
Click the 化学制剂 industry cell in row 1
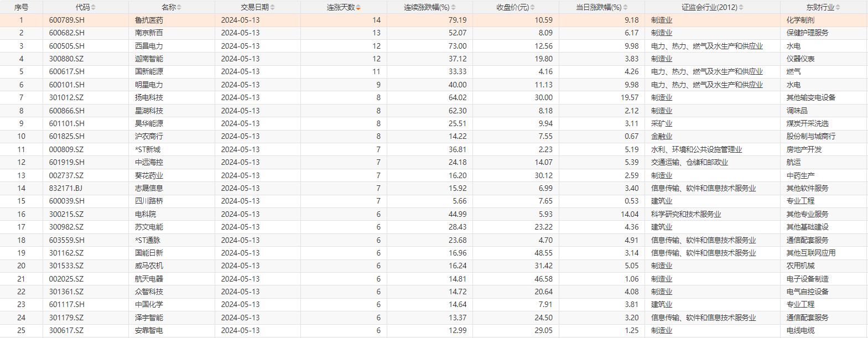point(800,20)
